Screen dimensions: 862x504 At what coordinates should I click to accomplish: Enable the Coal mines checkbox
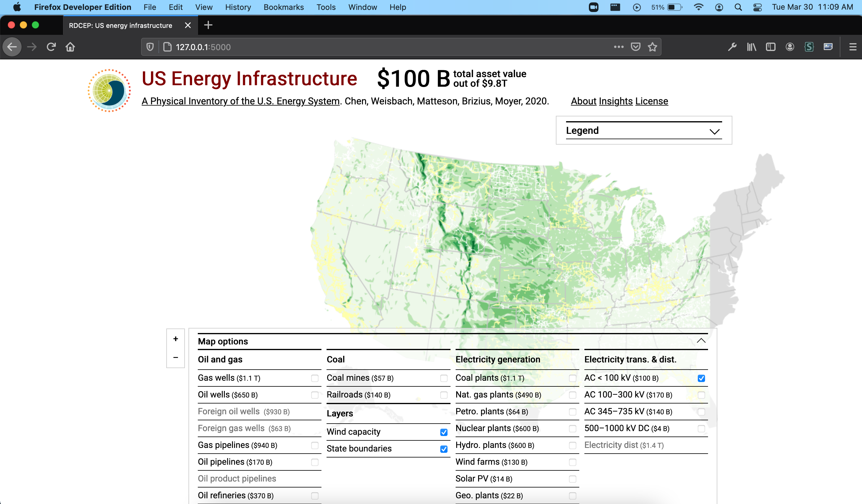[x=444, y=378]
